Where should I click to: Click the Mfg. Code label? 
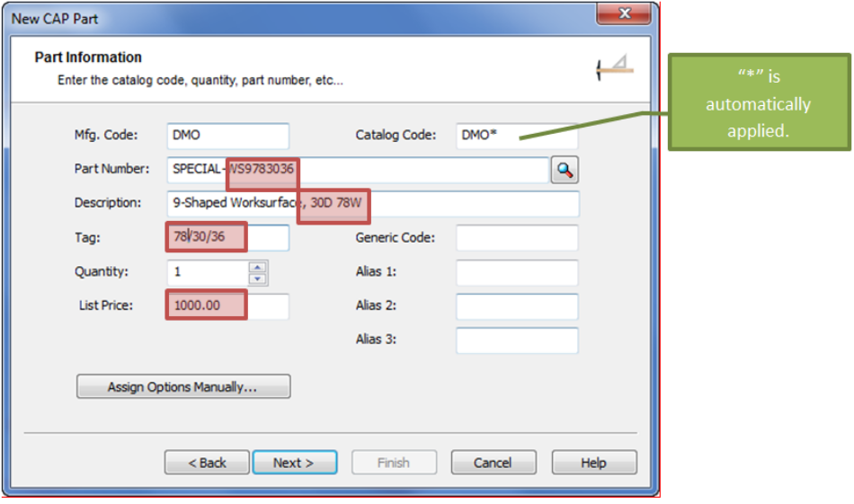click(x=106, y=135)
